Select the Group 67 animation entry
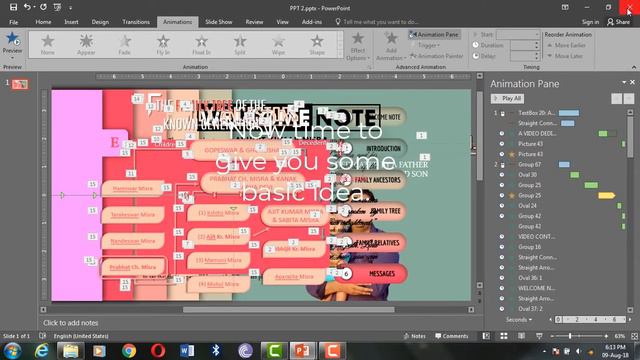Screen dimensions: 640x360 [529, 164]
